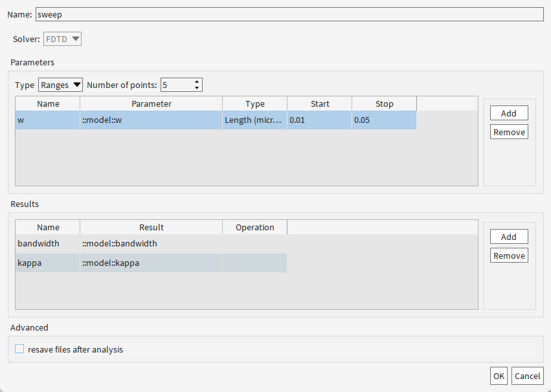Select the bandwidth name cell
The image size is (551, 392).
click(48, 244)
